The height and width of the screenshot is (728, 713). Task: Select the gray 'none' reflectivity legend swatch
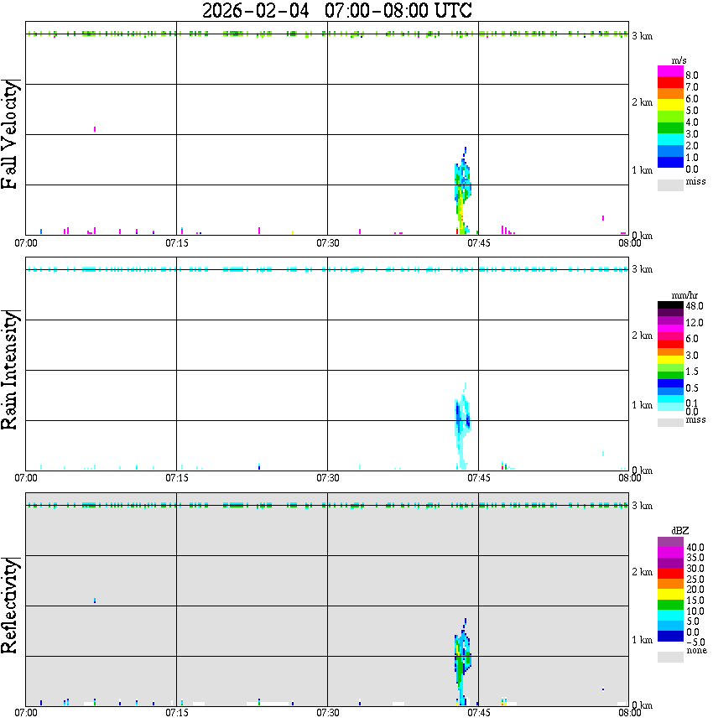[670, 657]
